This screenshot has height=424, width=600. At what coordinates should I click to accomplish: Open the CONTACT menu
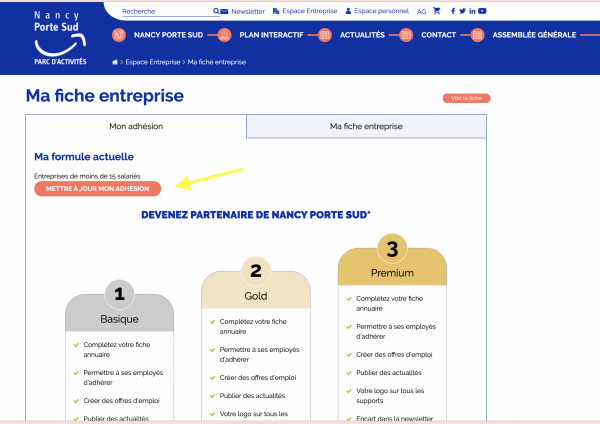tap(439, 35)
